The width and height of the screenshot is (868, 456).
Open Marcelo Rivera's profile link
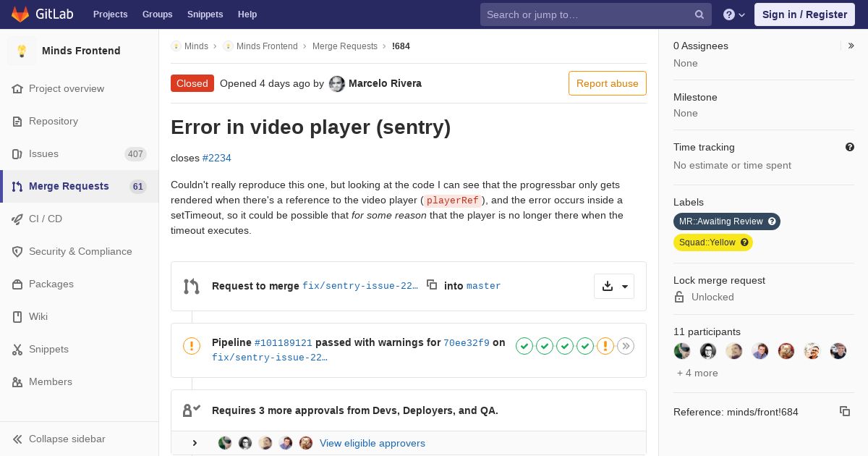[385, 83]
